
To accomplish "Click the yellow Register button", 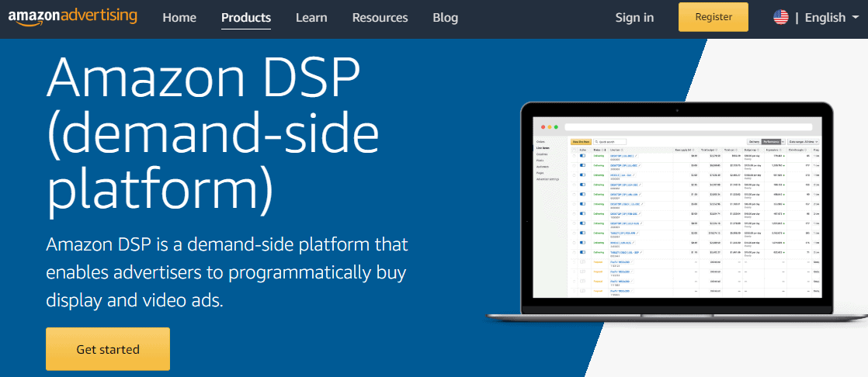I will pyautogui.click(x=713, y=17).
